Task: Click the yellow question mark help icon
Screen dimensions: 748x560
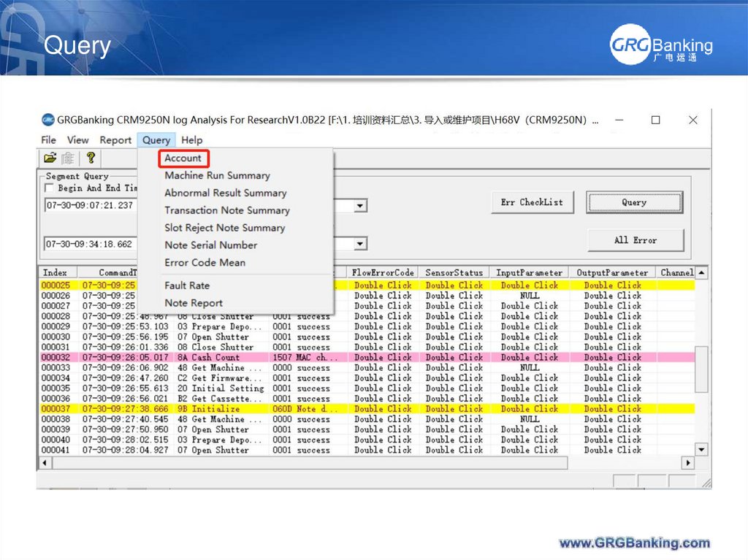Action: click(x=91, y=158)
